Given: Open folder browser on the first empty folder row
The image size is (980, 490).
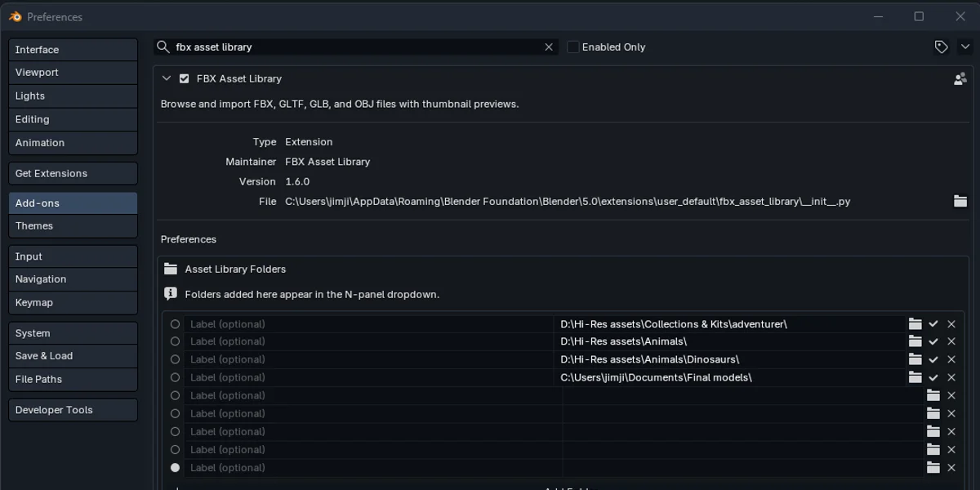Looking at the screenshot, I should point(933,395).
